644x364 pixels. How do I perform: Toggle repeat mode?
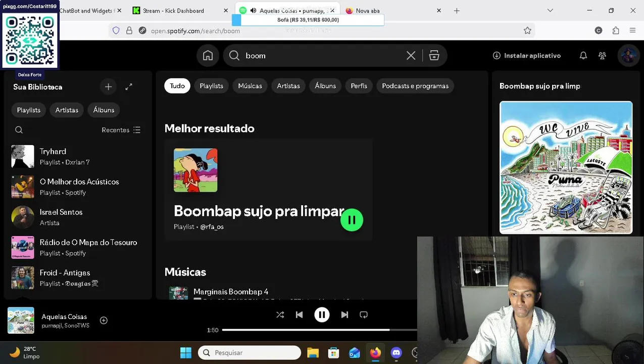(x=364, y=315)
